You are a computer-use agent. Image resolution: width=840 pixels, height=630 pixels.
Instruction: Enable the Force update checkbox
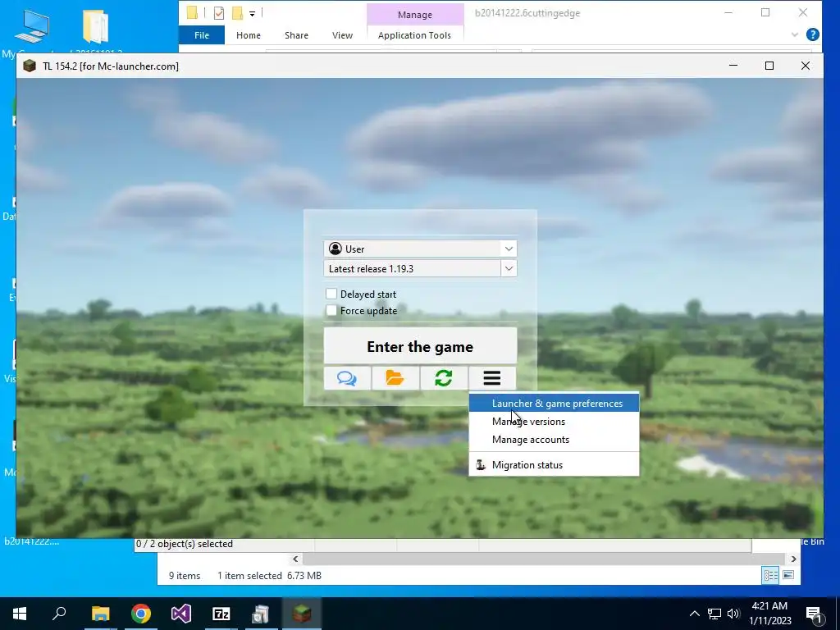[x=331, y=310]
